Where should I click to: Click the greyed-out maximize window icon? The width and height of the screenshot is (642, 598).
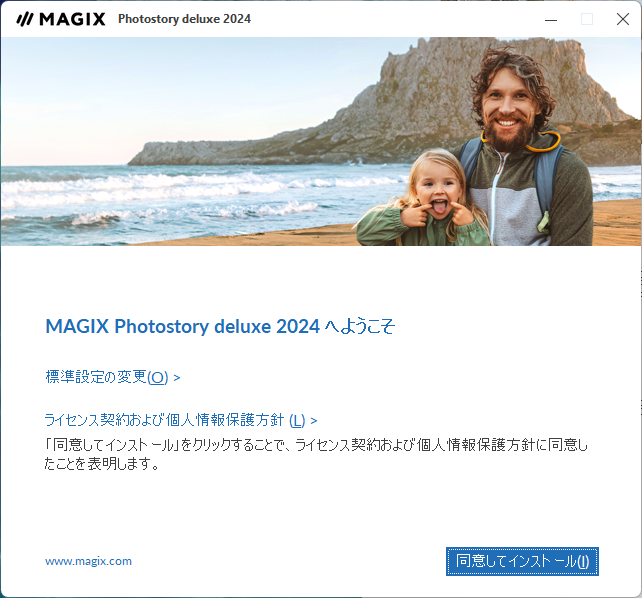pos(587,19)
